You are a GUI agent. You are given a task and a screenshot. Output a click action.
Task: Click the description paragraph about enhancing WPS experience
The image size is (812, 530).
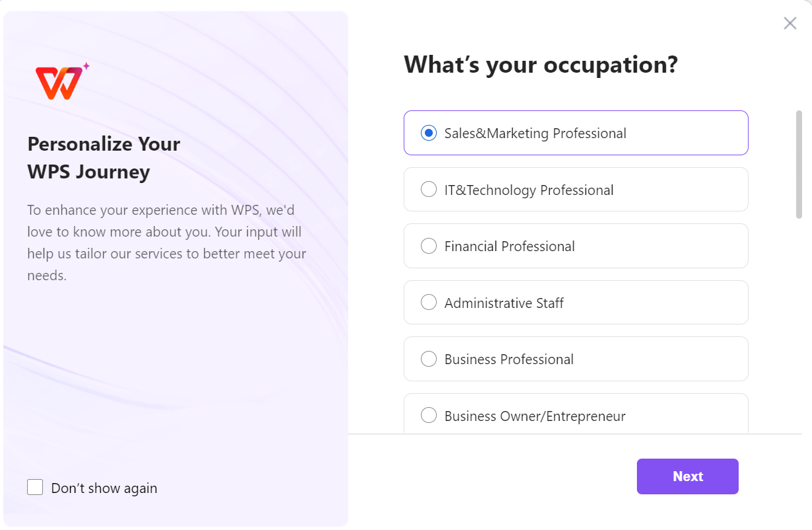pos(166,243)
